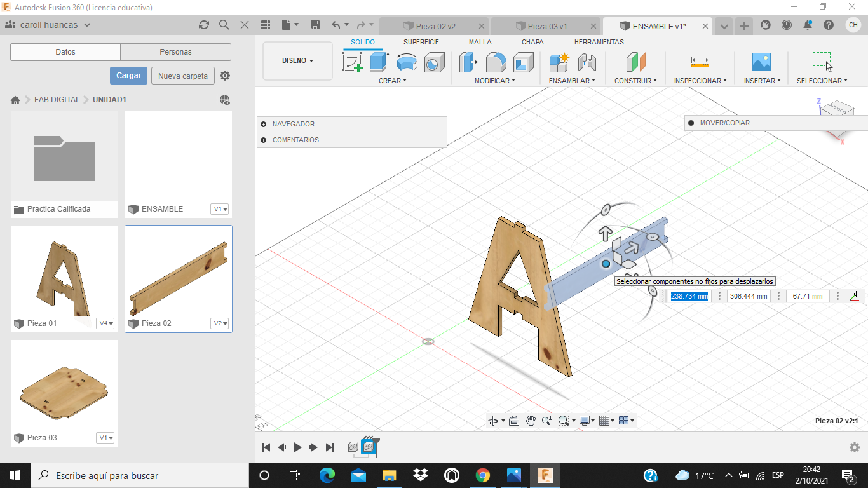Click the Measure tool icon

point(700,62)
